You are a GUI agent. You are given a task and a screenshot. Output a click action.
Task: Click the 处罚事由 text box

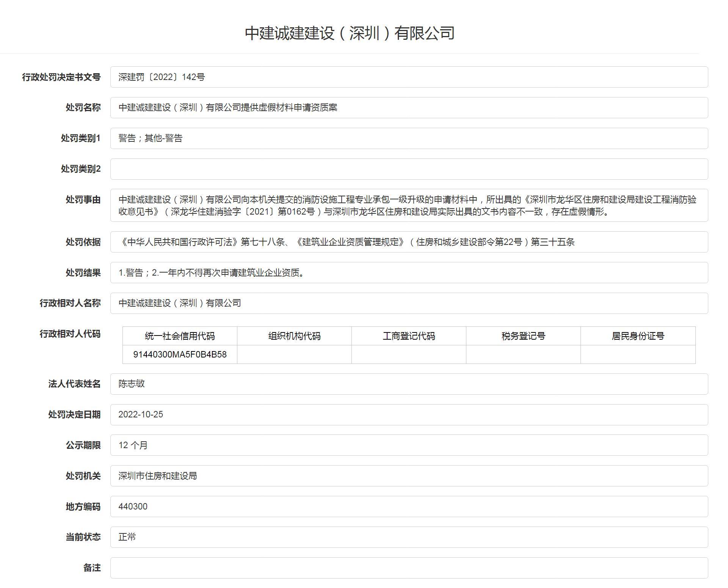pos(409,205)
